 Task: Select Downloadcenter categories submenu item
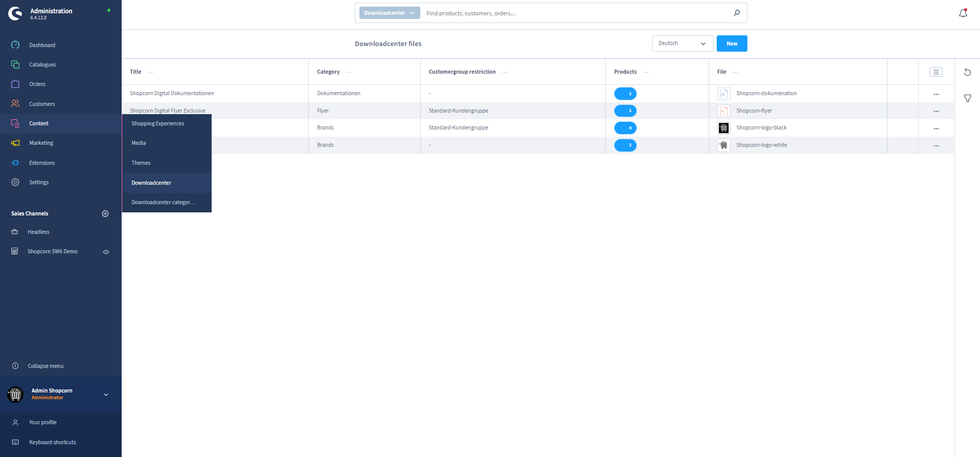click(x=167, y=202)
